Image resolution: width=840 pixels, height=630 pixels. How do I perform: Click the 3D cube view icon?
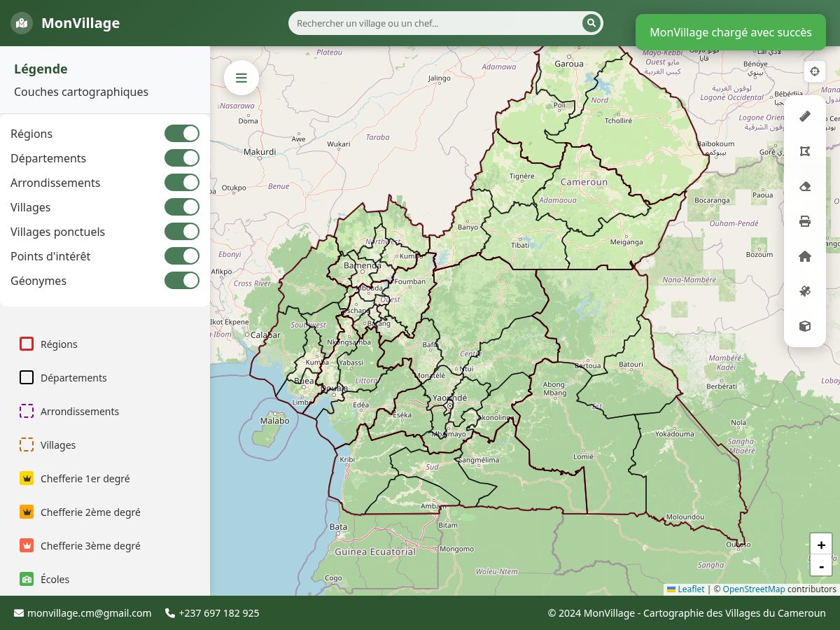point(805,326)
